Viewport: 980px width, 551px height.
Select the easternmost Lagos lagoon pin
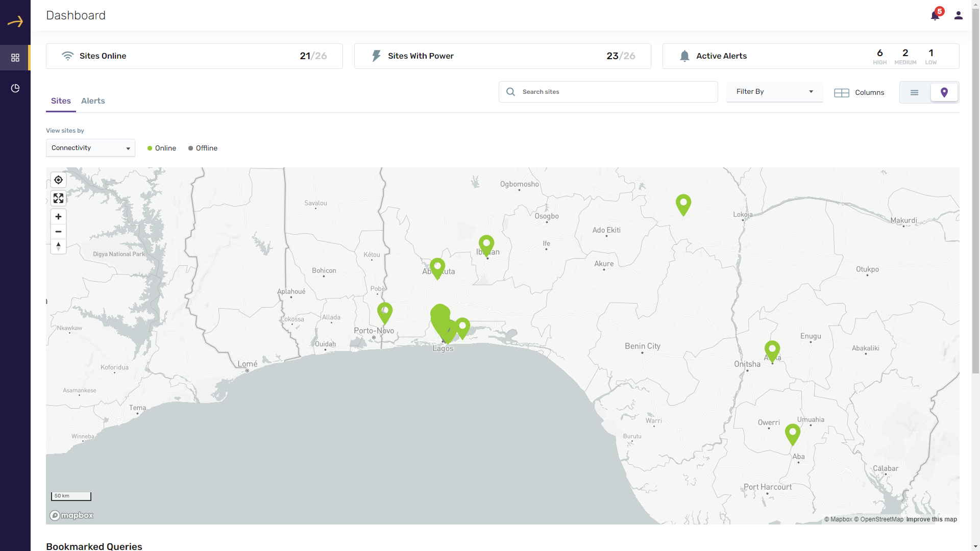tap(462, 328)
